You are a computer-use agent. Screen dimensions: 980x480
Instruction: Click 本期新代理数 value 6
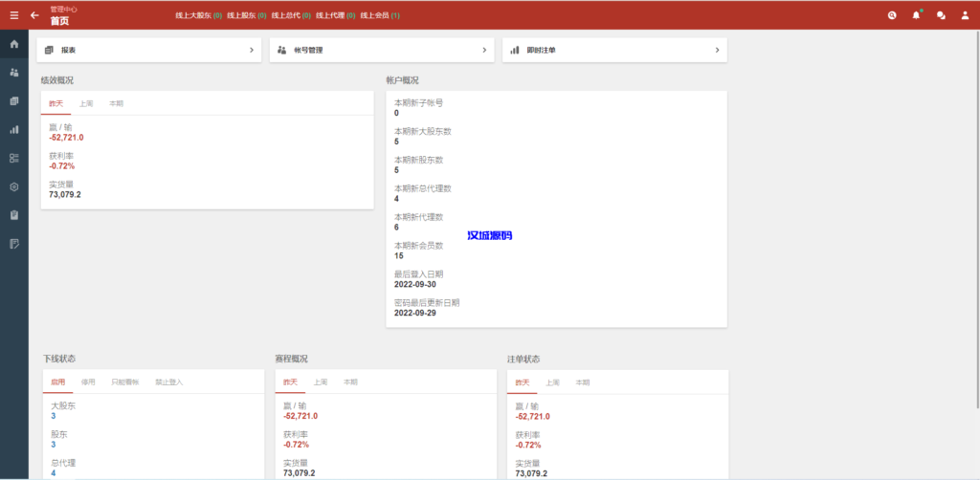pos(397,228)
